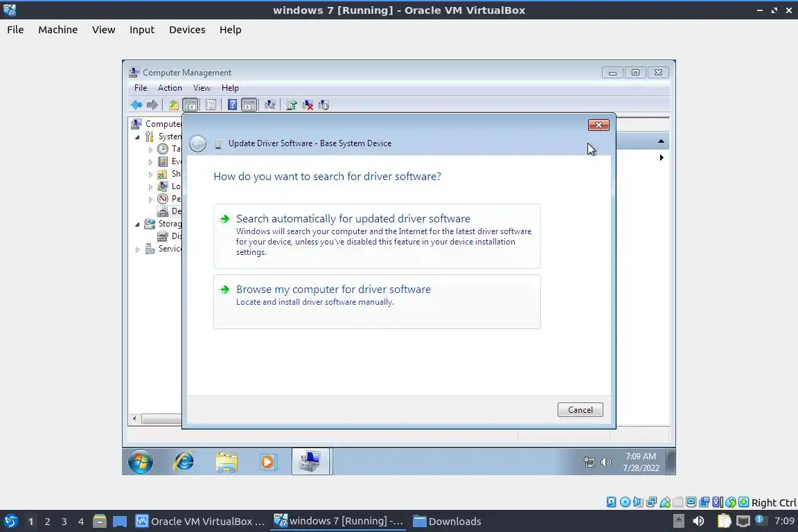This screenshot has height=532, width=798.
Task: Select Computer Management root tree node
Action: (x=157, y=124)
